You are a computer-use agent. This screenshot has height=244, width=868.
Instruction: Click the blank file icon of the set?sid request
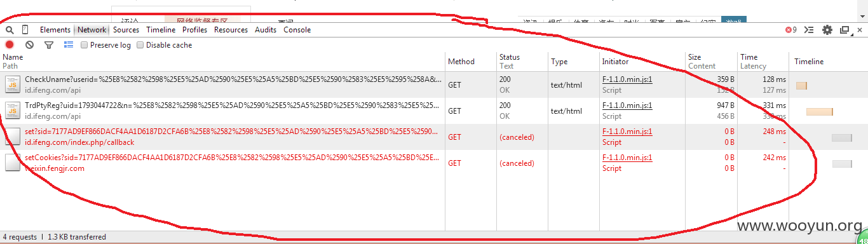[13, 137]
